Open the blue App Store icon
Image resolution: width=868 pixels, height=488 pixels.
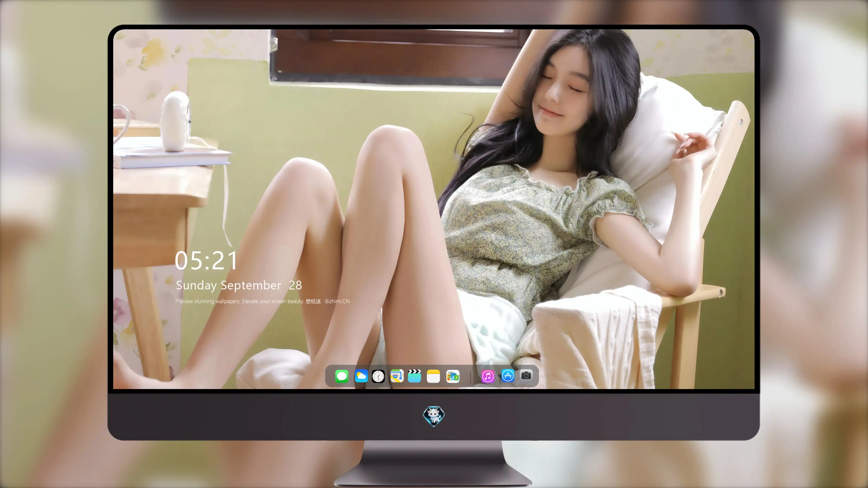508,375
